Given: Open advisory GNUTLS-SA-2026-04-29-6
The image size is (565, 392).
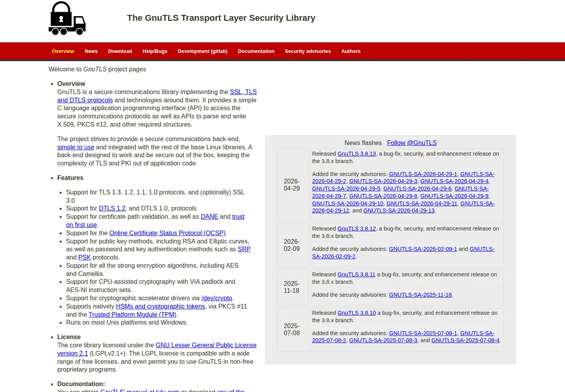Looking at the screenshot, I should (x=417, y=189).
